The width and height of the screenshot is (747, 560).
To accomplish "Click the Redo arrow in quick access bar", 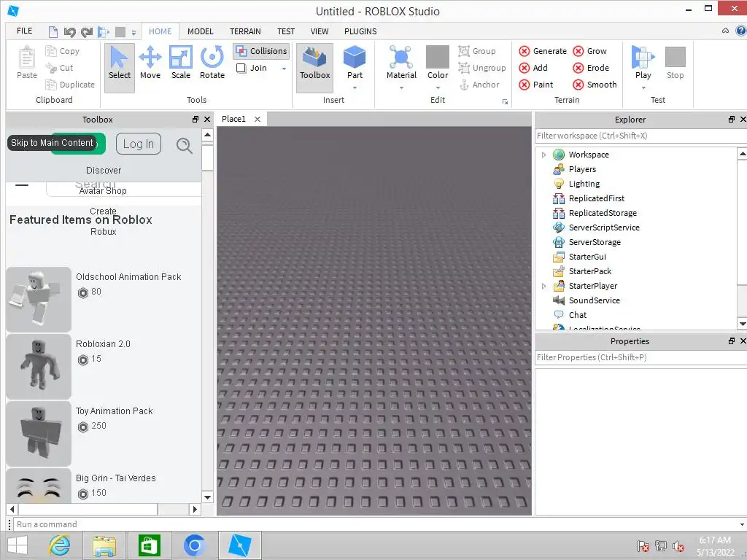I will coord(87,32).
